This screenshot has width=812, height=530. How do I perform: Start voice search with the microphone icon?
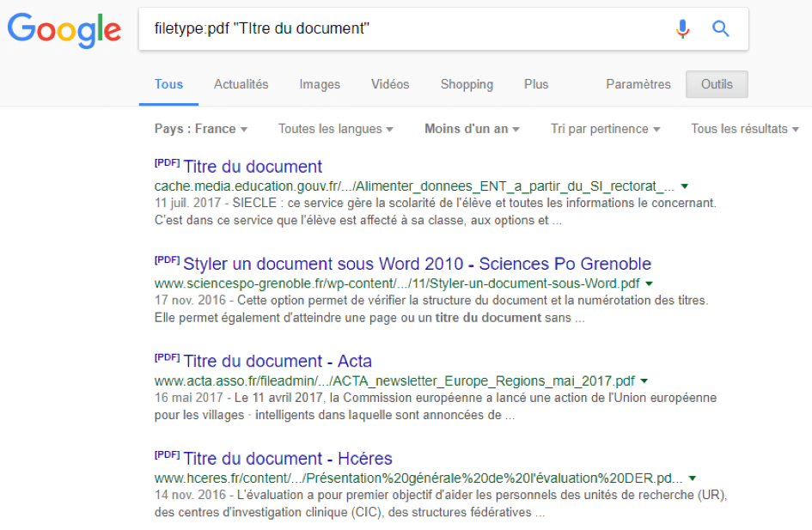(682, 29)
